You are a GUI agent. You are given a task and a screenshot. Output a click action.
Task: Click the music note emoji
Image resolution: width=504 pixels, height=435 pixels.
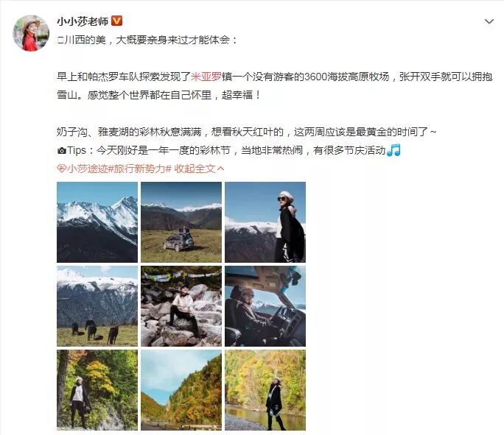393,150
